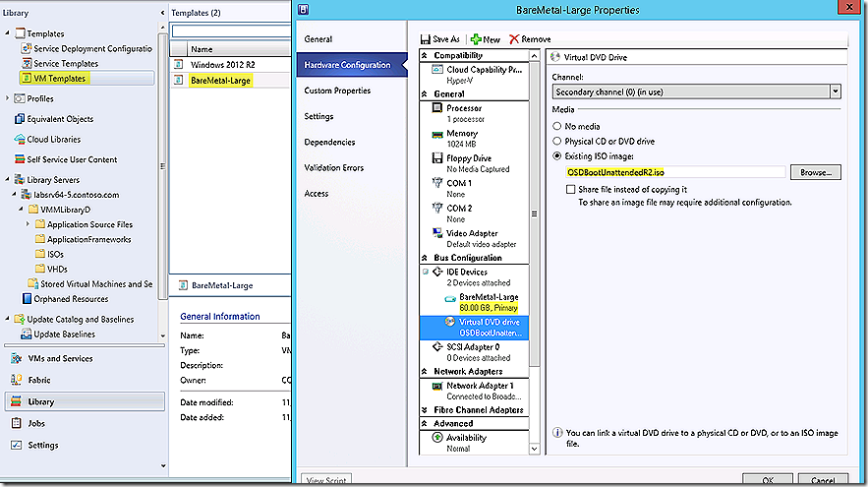Click the Service Templates icon

pos(26,63)
